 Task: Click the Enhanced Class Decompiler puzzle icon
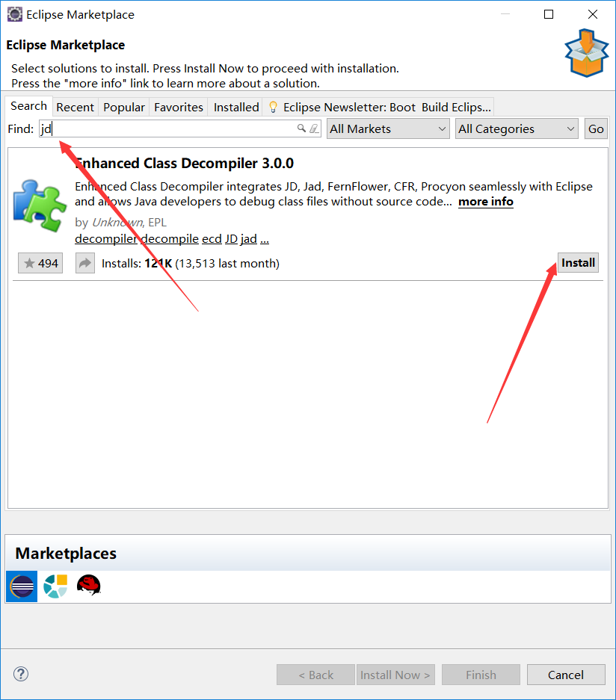tap(40, 205)
